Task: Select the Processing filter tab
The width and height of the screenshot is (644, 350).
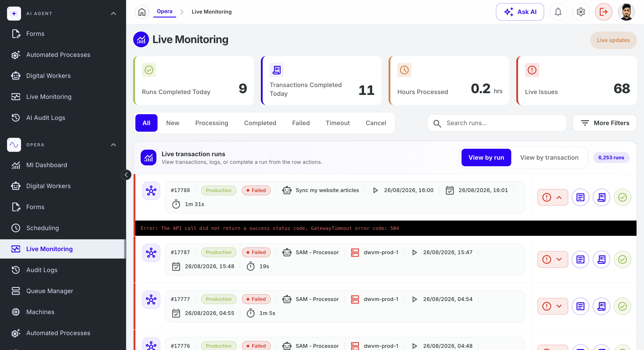Action: 212,123
